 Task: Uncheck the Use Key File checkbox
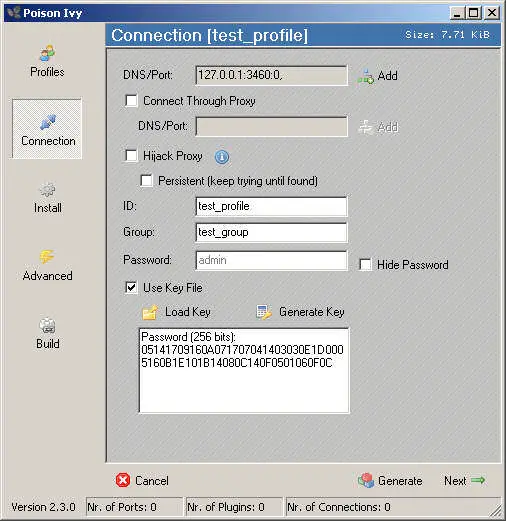[131, 287]
